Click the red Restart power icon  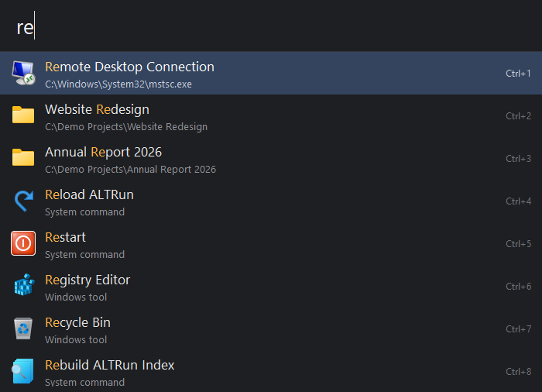click(x=23, y=243)
